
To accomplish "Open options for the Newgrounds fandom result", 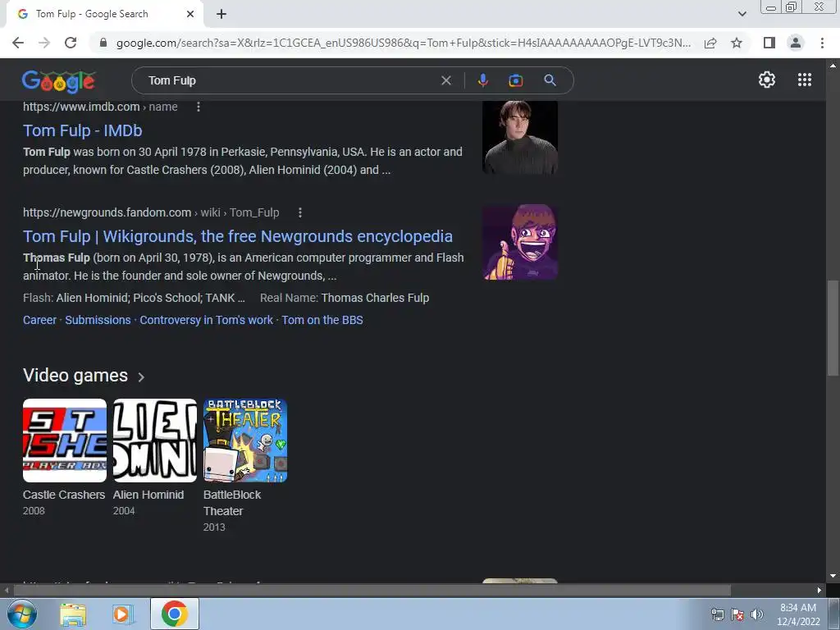I will [300, 212].
